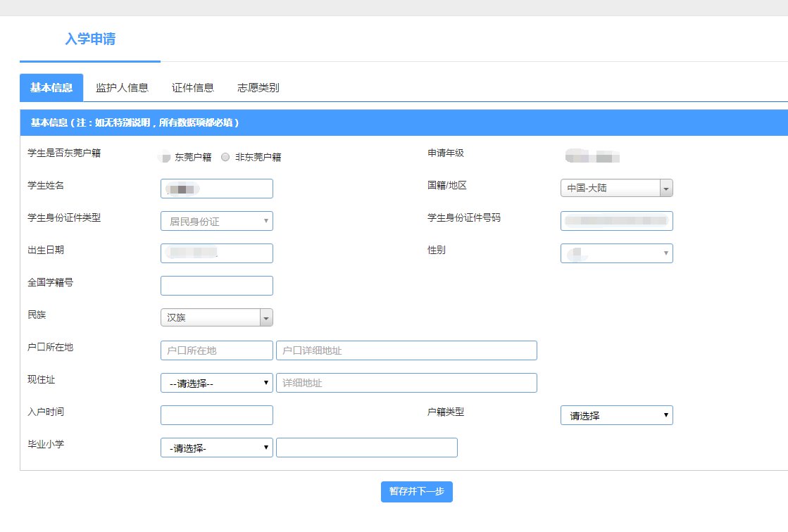Open the 学生身份证件类型 dropdown

216,221
